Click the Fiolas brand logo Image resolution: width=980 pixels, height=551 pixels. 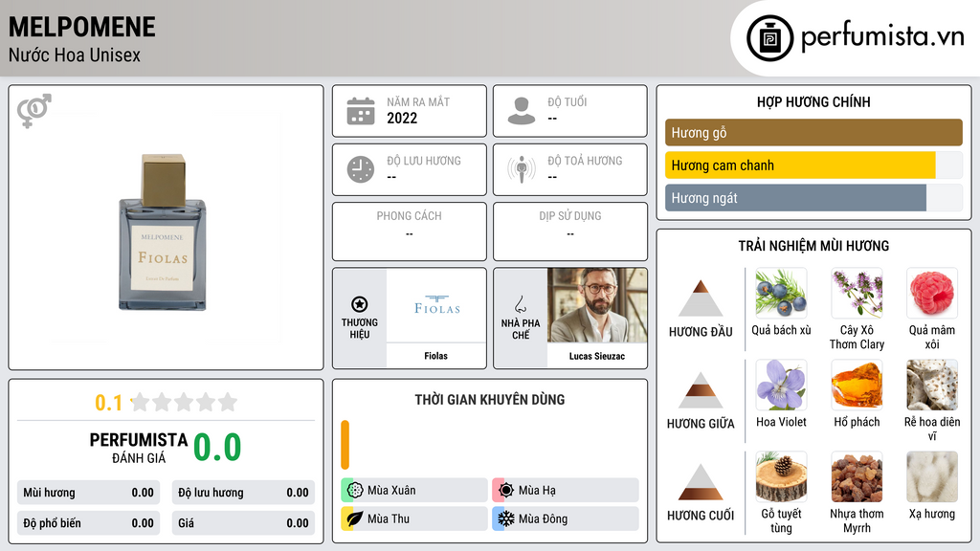436,305
